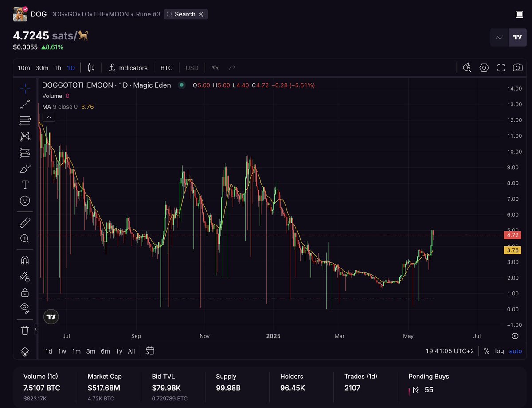Select the 1h timeframe

click(x=58, y=68)
